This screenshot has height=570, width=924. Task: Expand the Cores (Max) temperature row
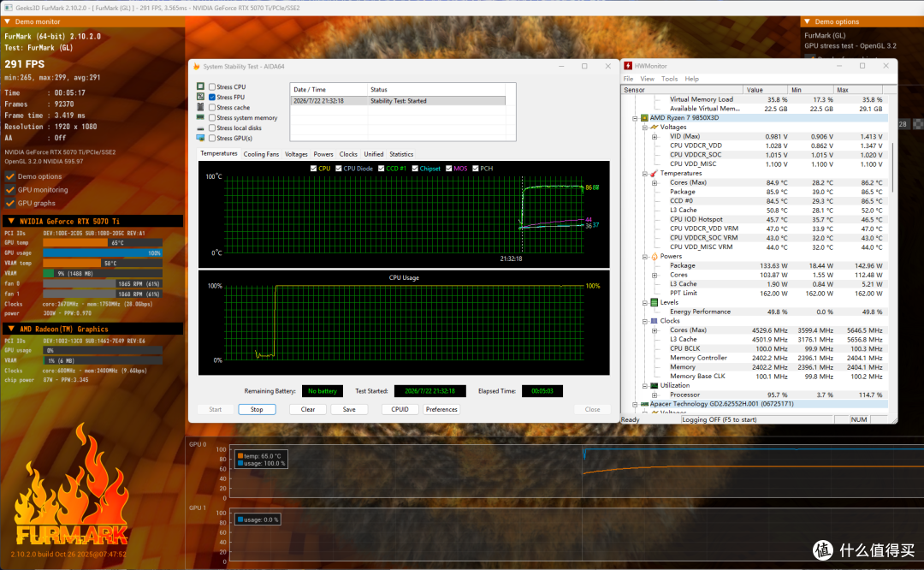(x=654, y=183)
